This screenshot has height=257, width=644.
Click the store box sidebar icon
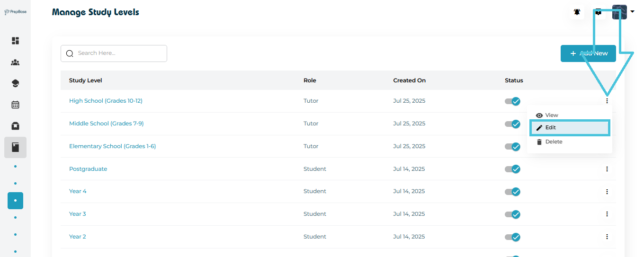pos(15,126)
